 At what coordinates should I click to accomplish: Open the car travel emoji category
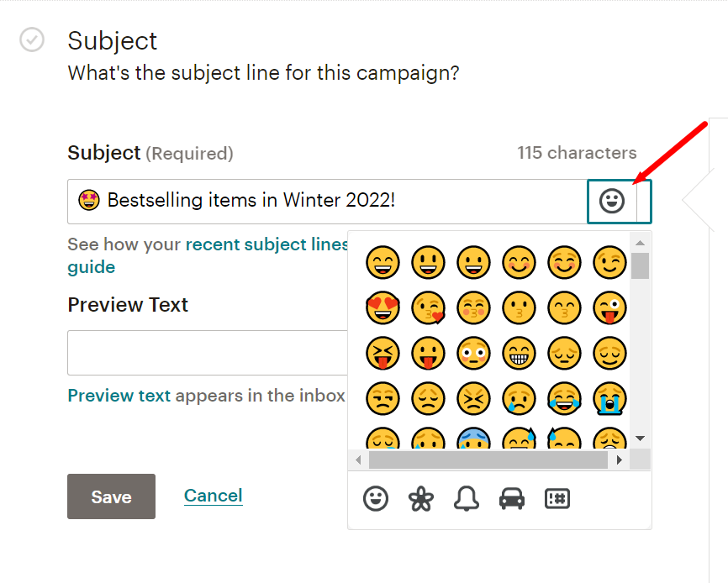tap(511, 499)
